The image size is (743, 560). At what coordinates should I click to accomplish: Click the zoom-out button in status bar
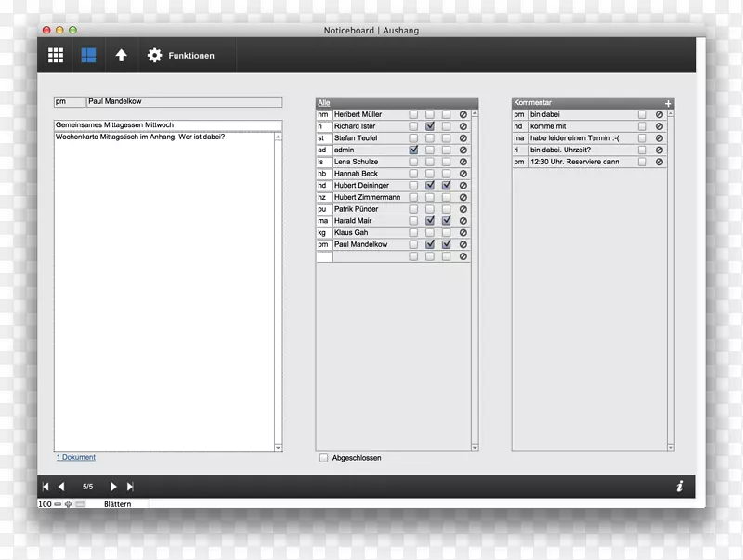[x=58, y=504]
